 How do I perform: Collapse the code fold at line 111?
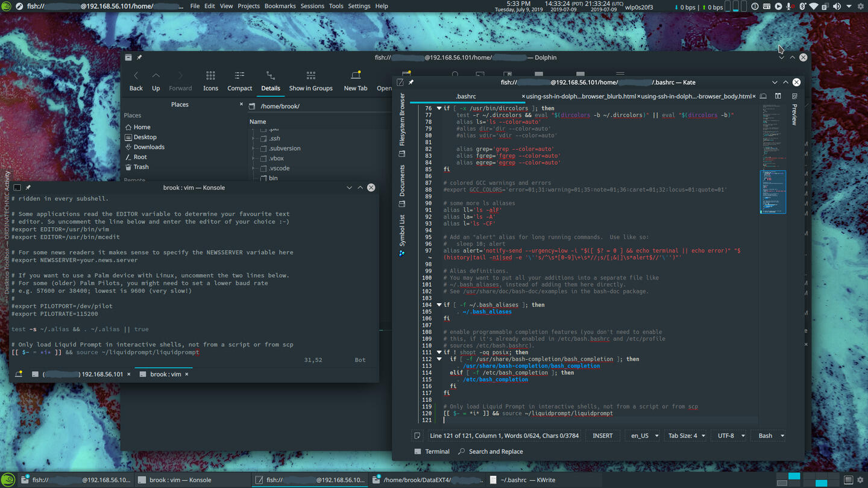439,352
